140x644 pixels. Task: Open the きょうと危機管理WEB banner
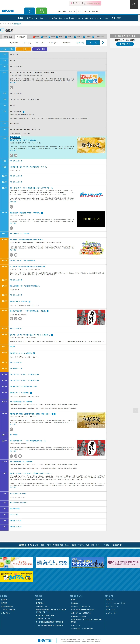pos(123,563)
